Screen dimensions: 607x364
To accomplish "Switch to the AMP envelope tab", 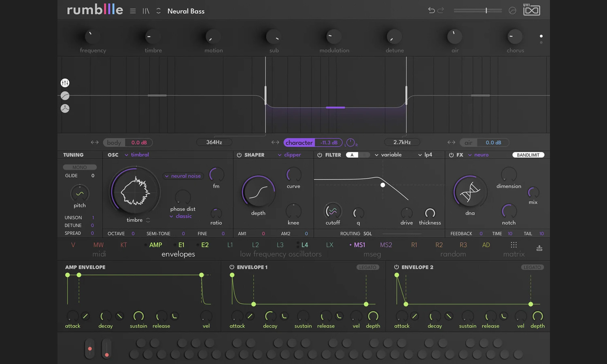I will click(155, 245).
